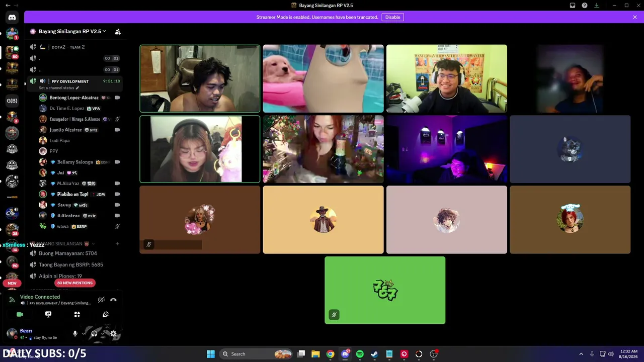Toggle noise suppression in voice panel

click(x=101, y=300)
